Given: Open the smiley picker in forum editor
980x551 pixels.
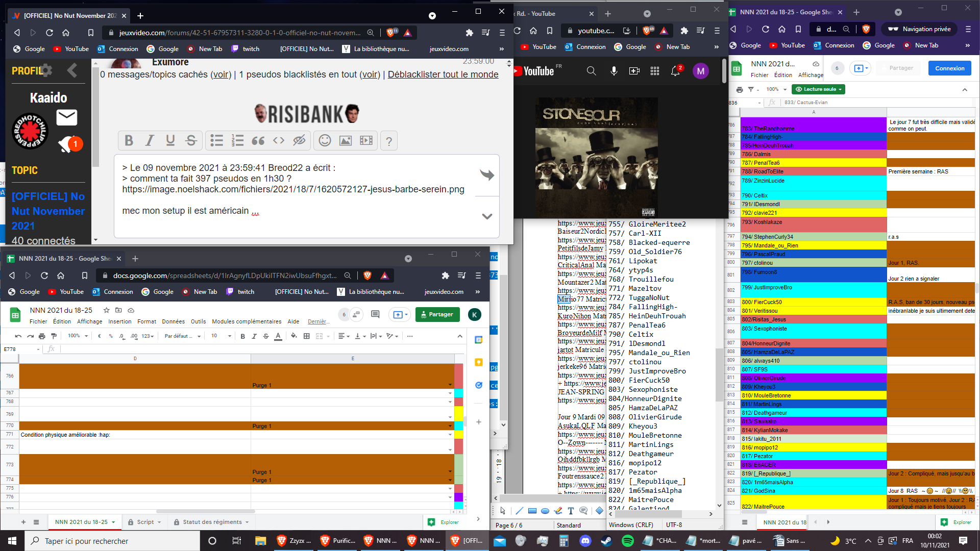Looking at the screenshot, I should (x=325, y=141).
